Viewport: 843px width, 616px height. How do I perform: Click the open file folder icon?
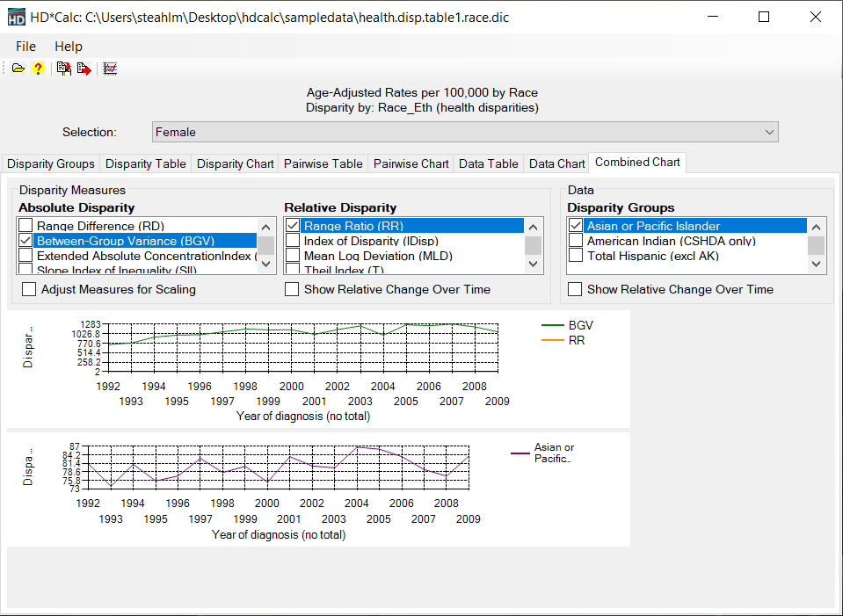(18, 69)
